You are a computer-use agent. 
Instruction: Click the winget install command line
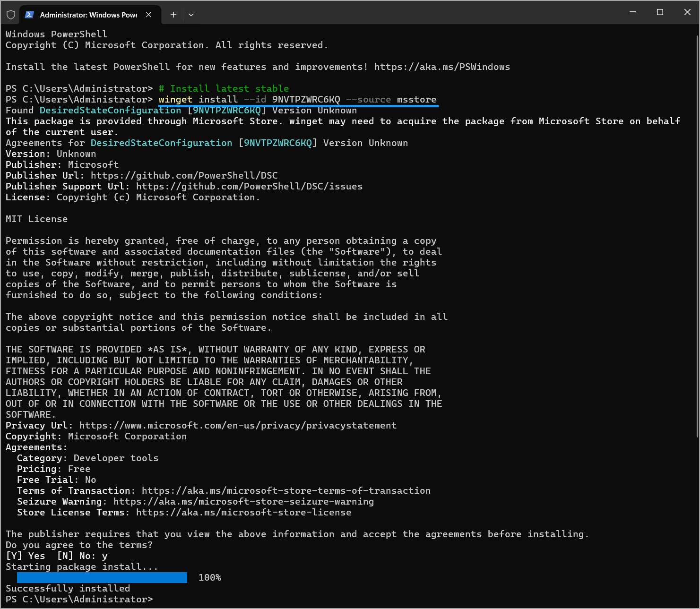click(297, 99)
